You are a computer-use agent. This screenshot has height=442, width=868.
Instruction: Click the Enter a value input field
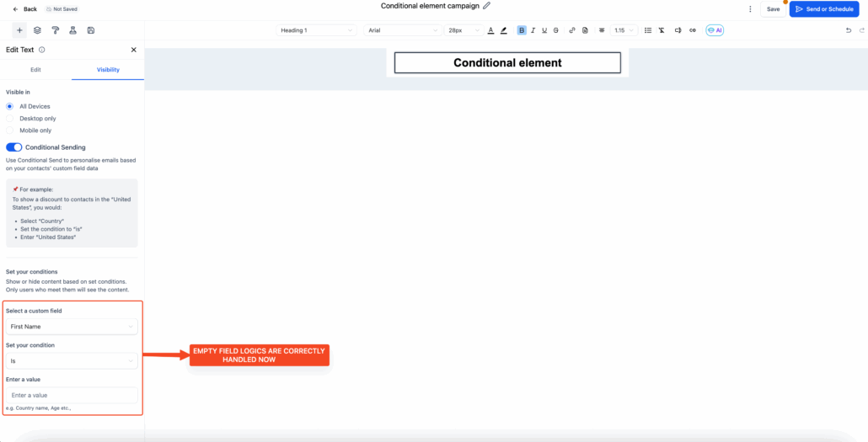click(71, 395)
